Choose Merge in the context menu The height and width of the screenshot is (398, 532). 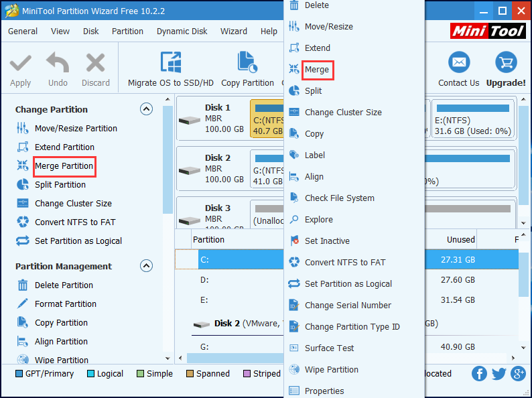pos(354,69)
